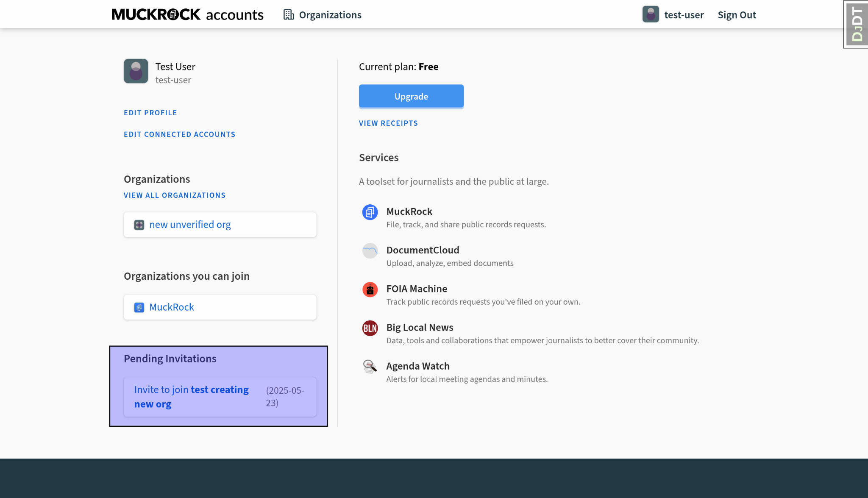Click the test-user username under Test User
Screen dimensions: 868x498
(173, 80)
